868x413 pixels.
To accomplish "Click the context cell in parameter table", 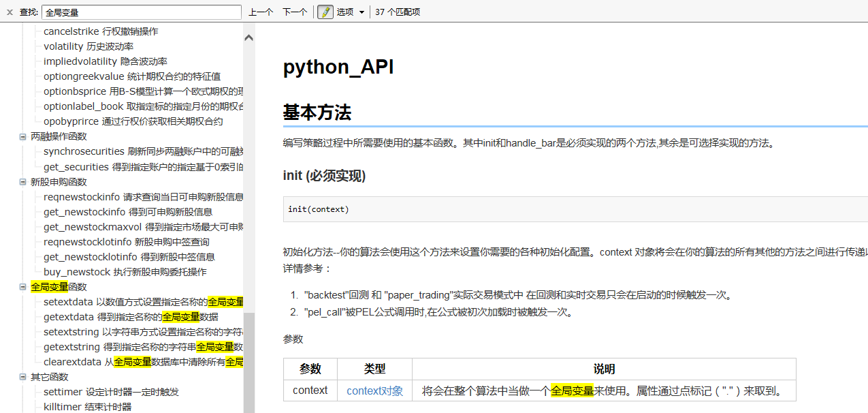I will pos(310,391).
